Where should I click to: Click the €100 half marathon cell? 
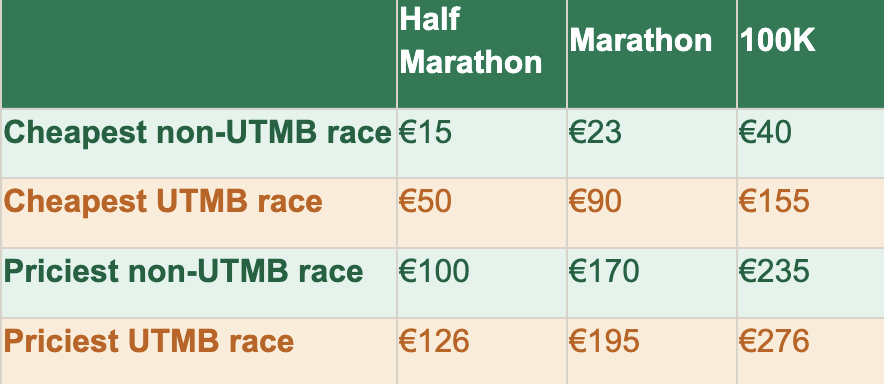482,283
